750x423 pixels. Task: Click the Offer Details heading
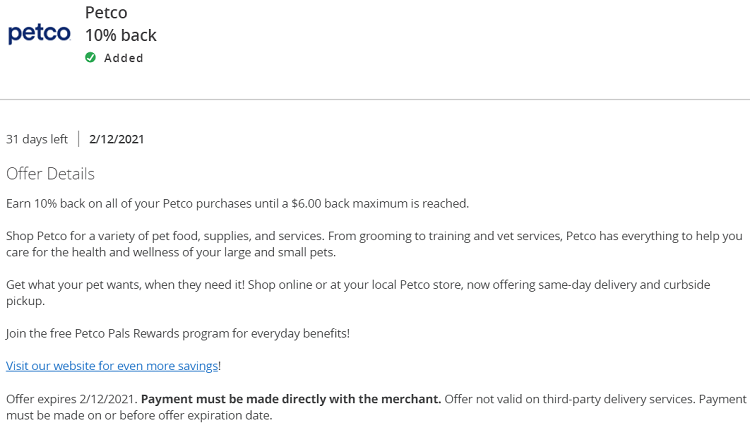coord(50,174)
